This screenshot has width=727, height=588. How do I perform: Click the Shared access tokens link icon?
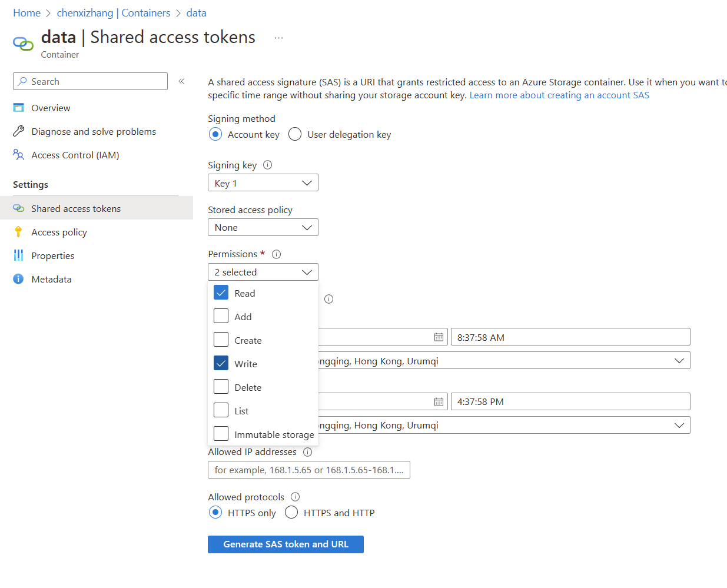coord(19,208)
